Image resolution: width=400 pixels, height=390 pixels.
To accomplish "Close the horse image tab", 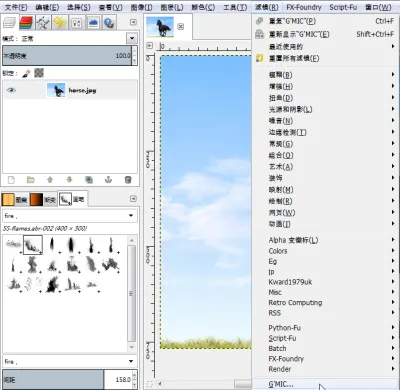I will [x=181, y=27].
